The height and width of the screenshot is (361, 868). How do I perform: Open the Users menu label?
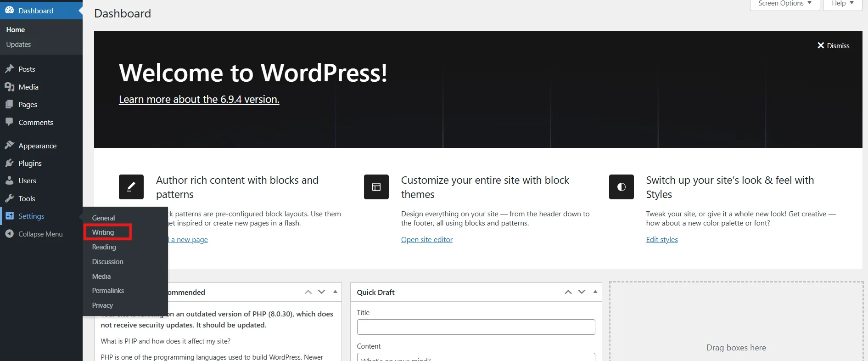27,180
